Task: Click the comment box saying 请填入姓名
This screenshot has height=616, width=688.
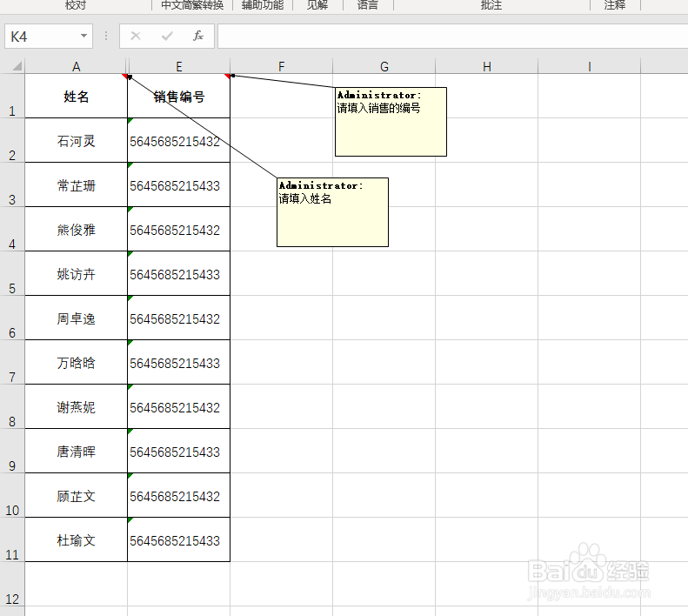Action: point(332,212)
